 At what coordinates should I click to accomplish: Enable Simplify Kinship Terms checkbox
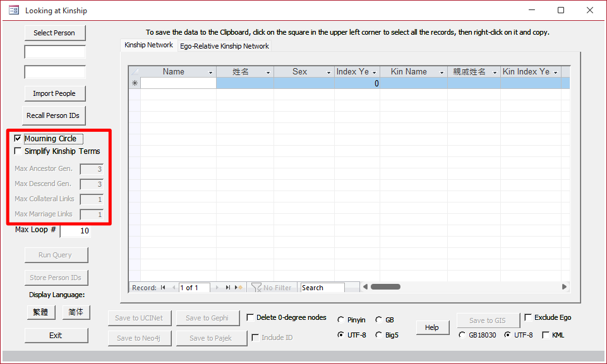18,151
